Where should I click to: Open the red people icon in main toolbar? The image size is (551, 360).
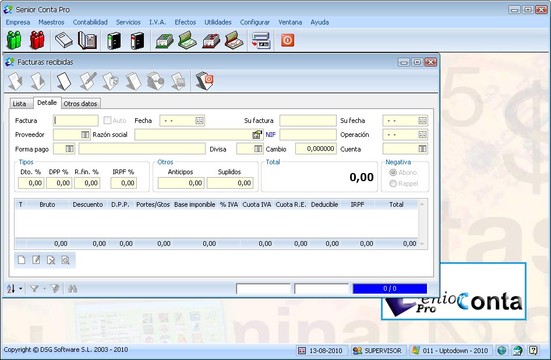point(37,40)
